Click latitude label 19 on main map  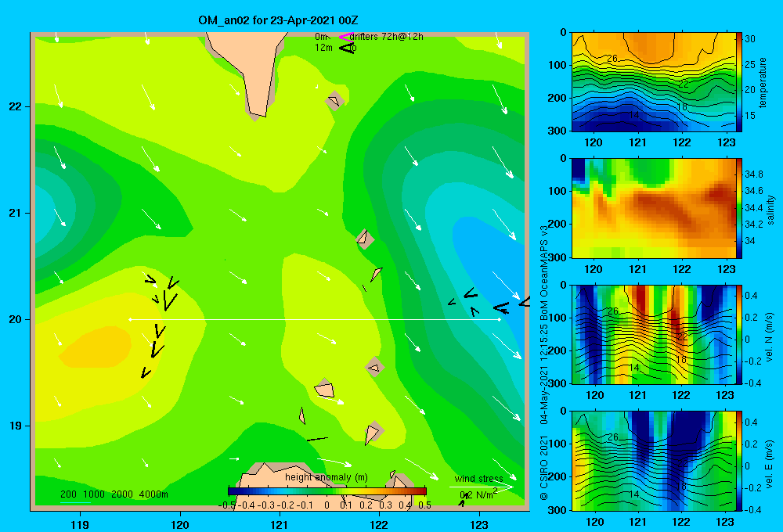click(16, 426)
